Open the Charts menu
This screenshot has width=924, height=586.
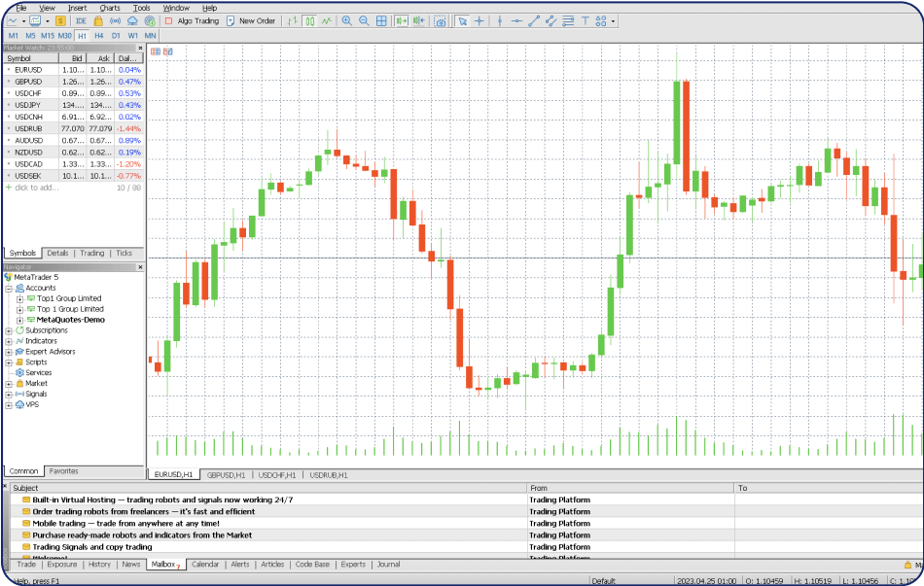tap(110, 7)
